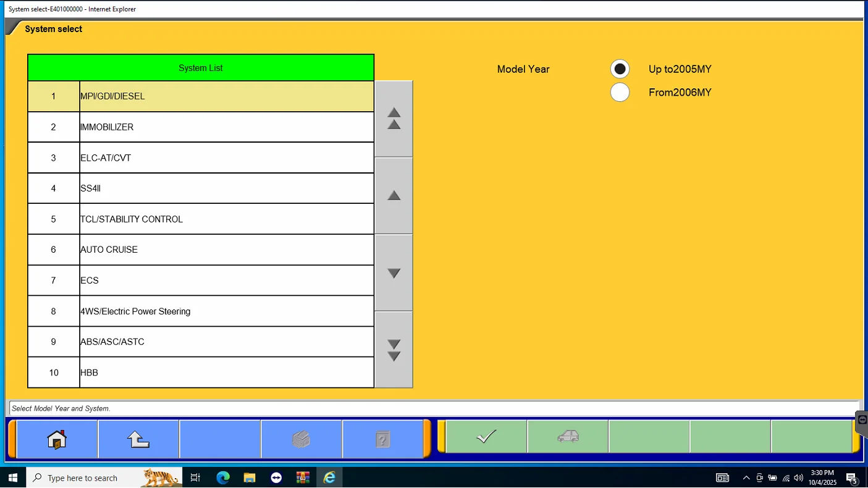Click the Meet Now camera tray icon
868x488 pixels.
[x=759, y=477]
